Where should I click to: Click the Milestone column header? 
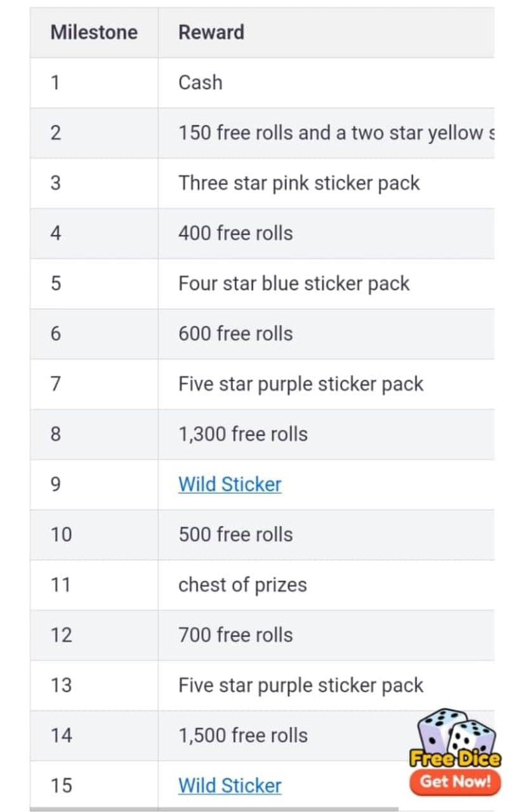pyautogui.click(x=94, y=32)
